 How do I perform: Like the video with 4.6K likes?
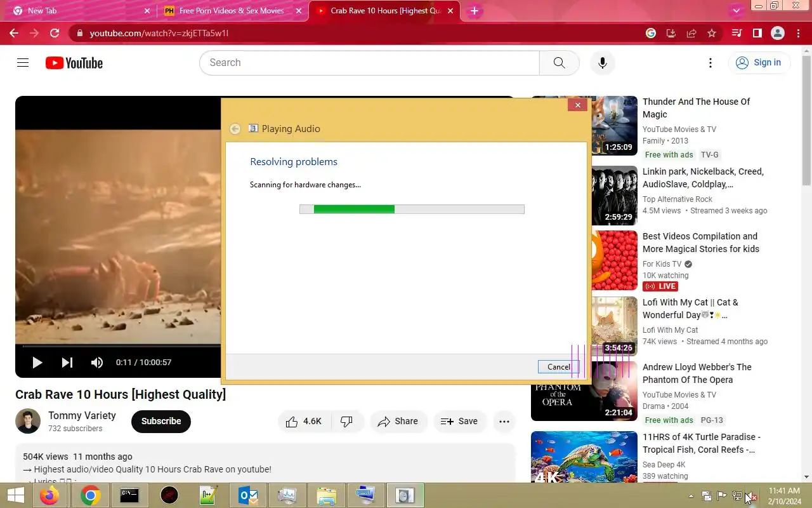pyautogui.click(x=304, y=421)
